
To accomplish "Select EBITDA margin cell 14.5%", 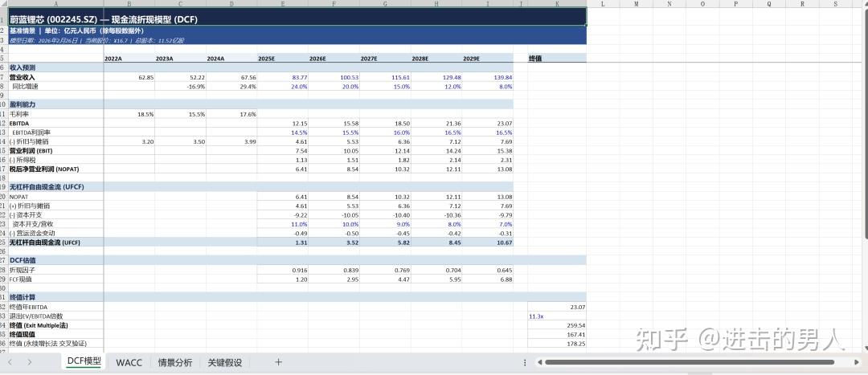I will coord(283,132).
